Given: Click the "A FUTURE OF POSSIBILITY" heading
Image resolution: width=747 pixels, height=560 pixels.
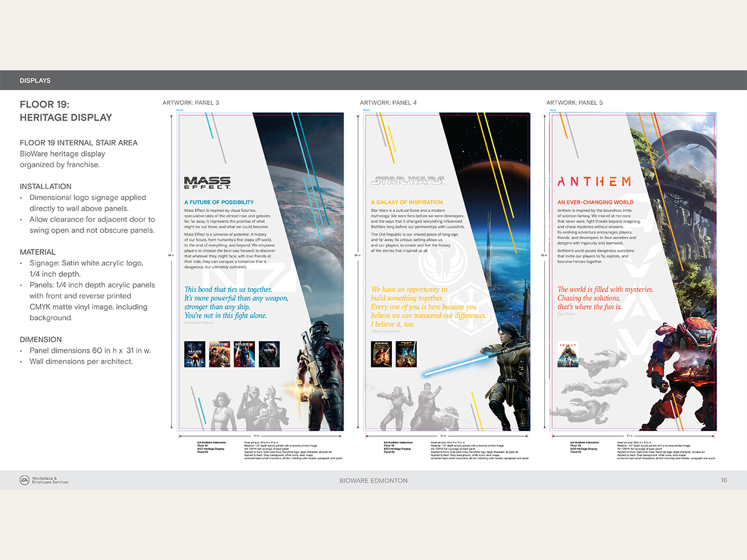Looking at the screenshot, I should click(x=219, y=202).
